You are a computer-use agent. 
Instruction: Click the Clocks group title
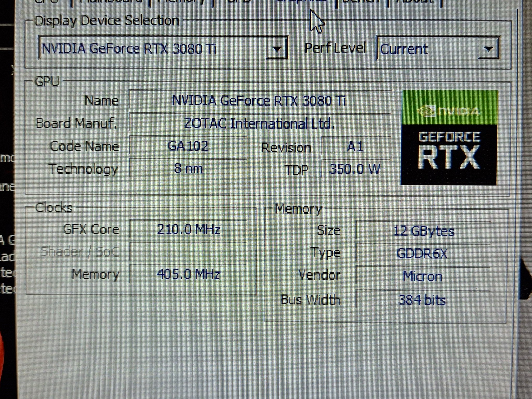54,208
